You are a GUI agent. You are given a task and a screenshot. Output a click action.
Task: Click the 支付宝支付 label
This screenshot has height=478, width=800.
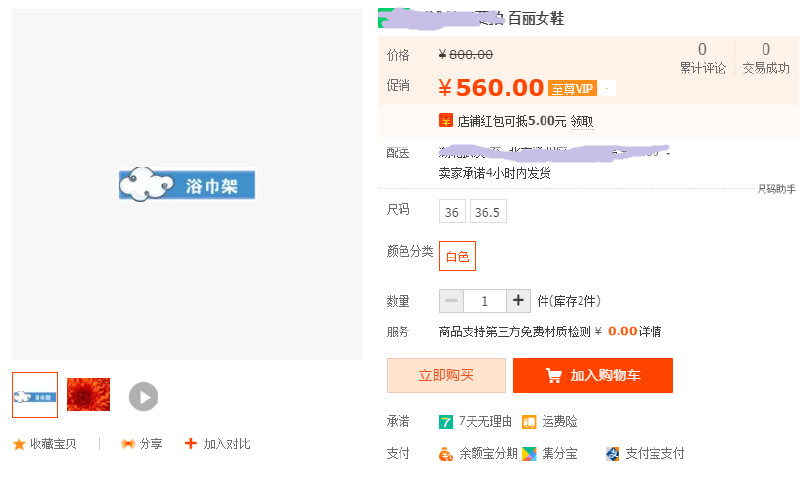[x=655, y=454]
